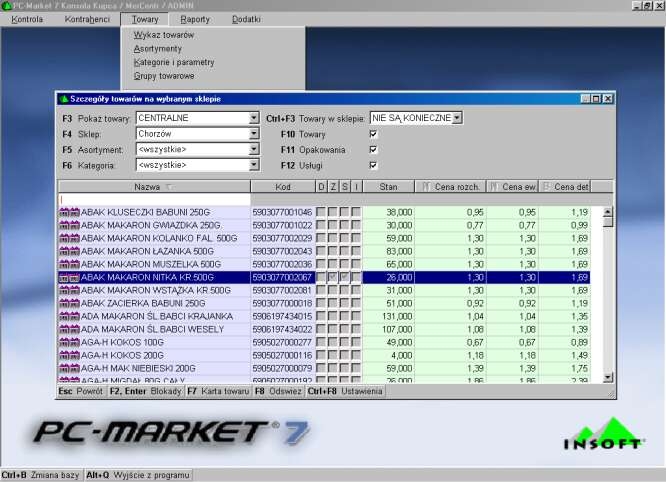Click the product icon for AGA-H KOKOS 100G
Image resolution: width=666 pixels, height=482 pixels.
click(69, 342)
